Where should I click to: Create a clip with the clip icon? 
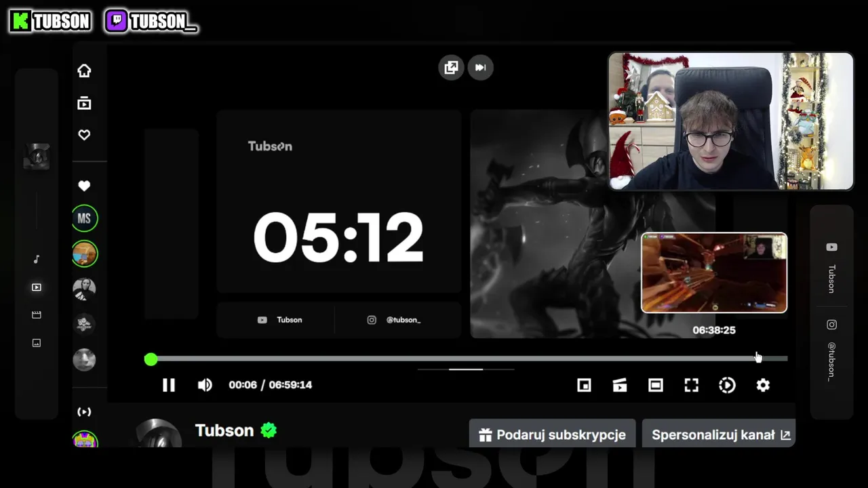(x=620, y=385)
